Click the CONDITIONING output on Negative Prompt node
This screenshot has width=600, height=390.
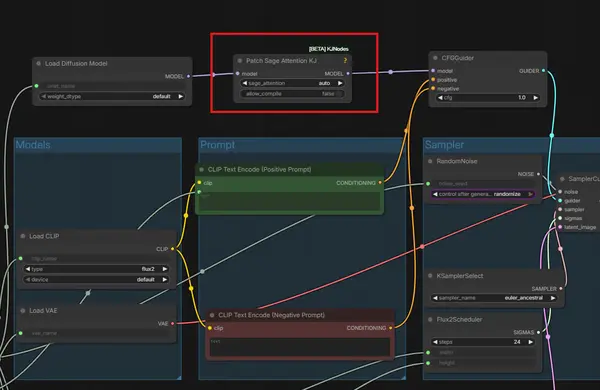pyautogui.click(x=390, y=328)
